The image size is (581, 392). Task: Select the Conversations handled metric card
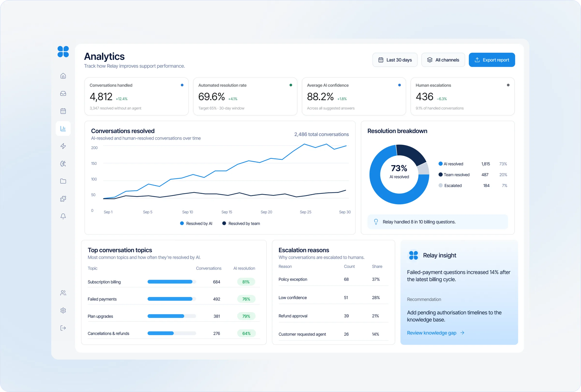(137, 97)
